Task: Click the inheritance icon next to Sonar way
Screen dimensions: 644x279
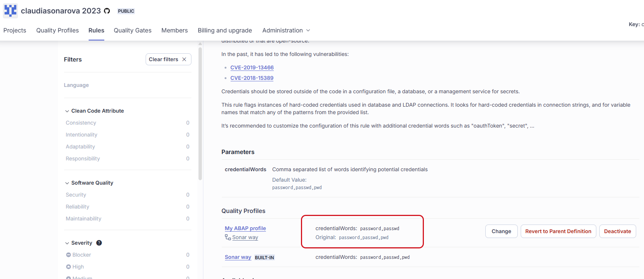Action: click(x=228, y=237)
